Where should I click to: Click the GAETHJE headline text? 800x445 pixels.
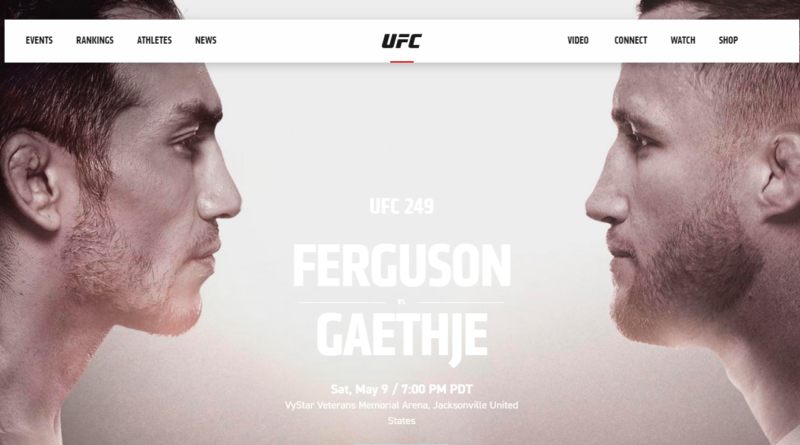pyautogui.click(x=402, y=337)
